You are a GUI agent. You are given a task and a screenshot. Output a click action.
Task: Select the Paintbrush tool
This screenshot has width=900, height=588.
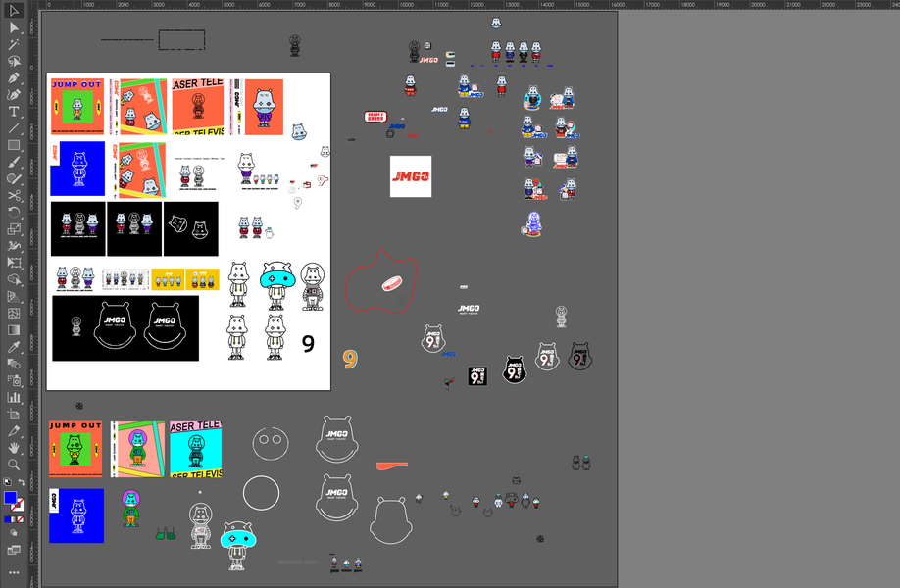pos(13,162)
